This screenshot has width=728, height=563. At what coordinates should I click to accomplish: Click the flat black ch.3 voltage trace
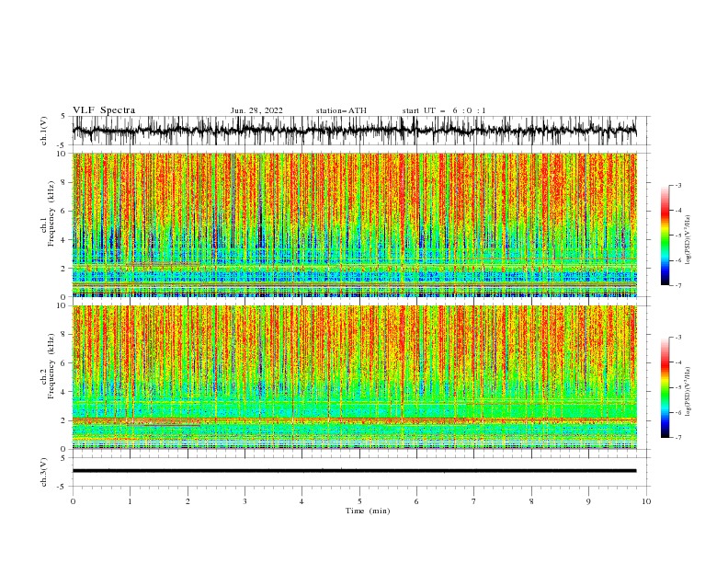click(x=354, y=471)
